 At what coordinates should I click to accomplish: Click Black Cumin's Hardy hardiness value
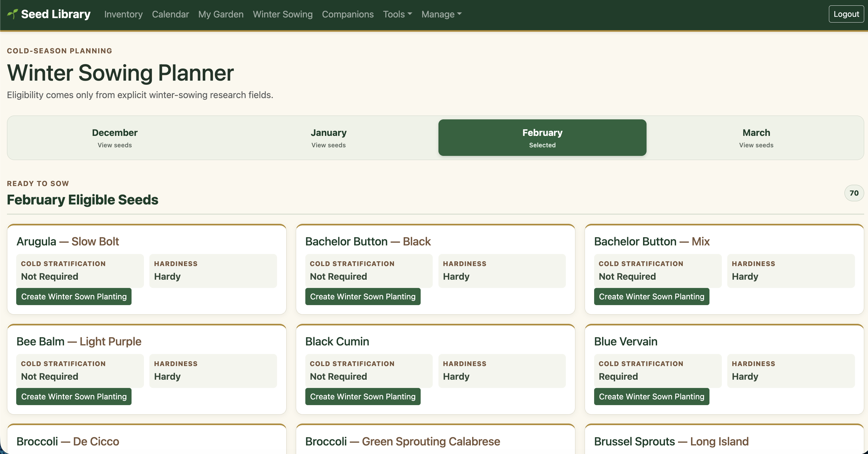tap(456, 377)
